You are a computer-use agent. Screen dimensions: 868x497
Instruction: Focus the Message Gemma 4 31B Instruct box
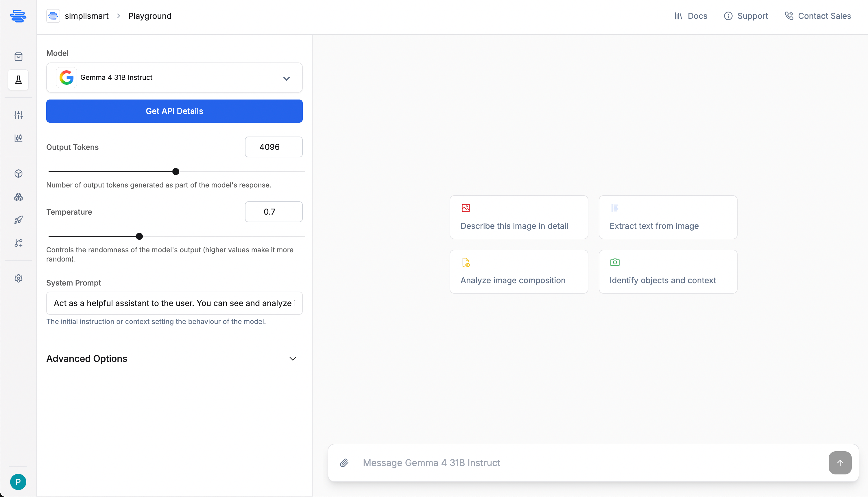pyautogui.click(x=593, y=463)
